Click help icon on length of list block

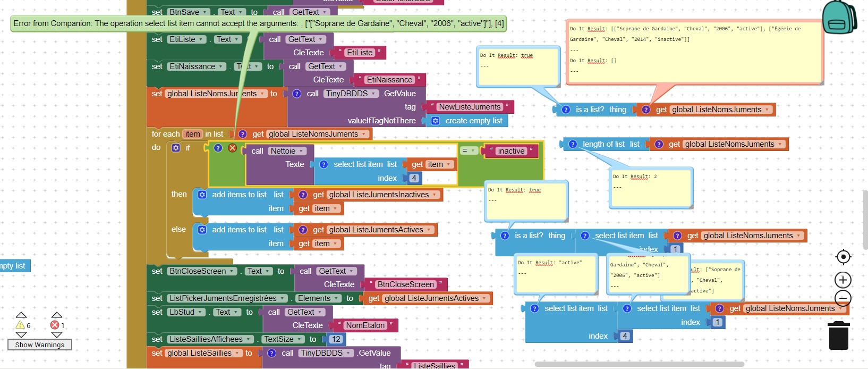(x=573, y=144)
